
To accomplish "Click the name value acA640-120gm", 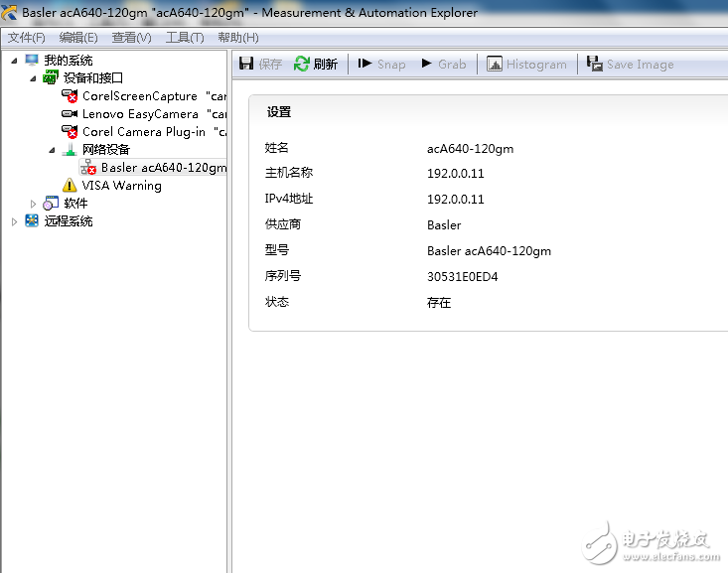I will click(x=471, y=149).
